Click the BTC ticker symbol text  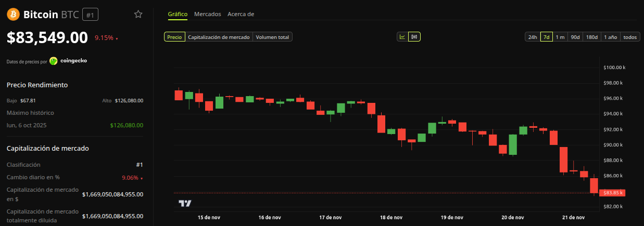pyautogui.click(x=70, y=15)
